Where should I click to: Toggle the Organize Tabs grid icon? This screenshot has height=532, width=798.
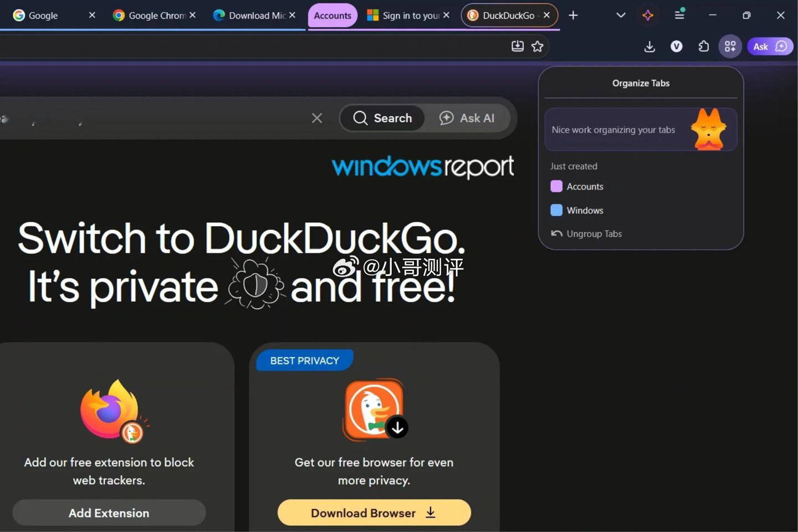730,47
